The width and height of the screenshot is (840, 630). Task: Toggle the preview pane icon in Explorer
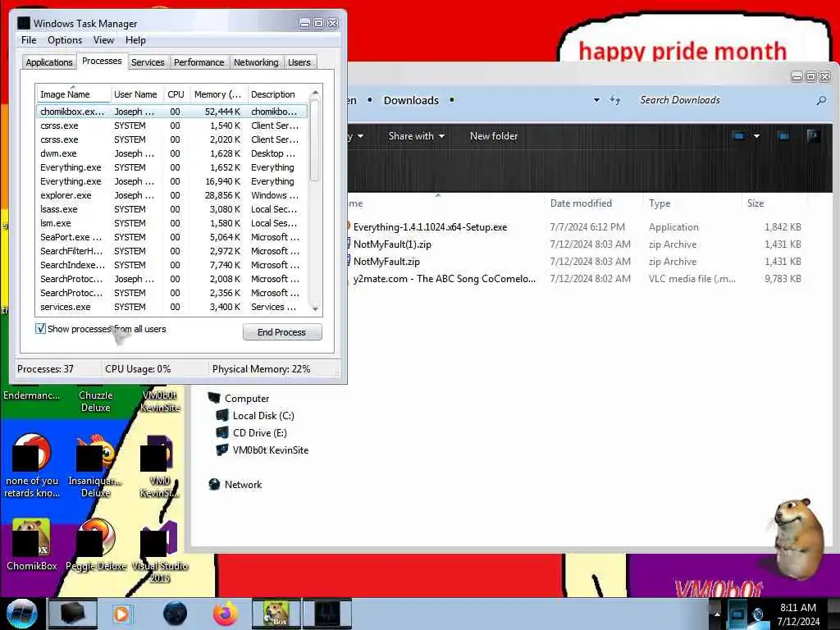783,136
